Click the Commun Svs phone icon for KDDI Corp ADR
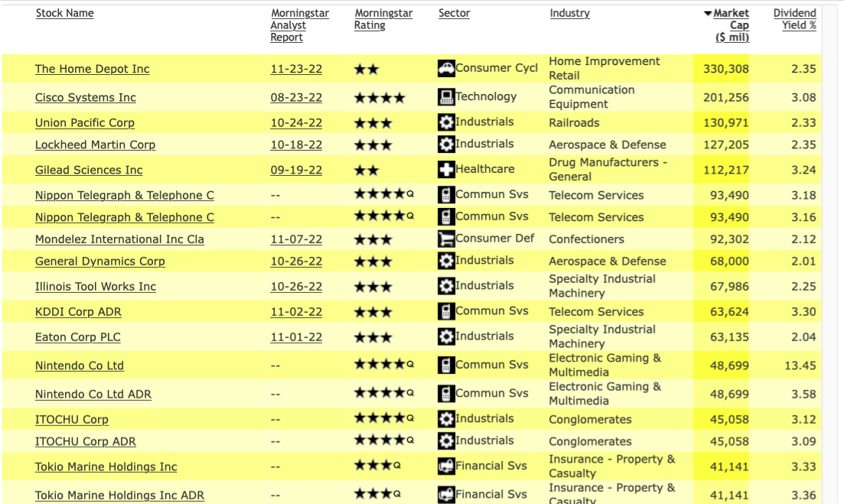 point(446,311)
